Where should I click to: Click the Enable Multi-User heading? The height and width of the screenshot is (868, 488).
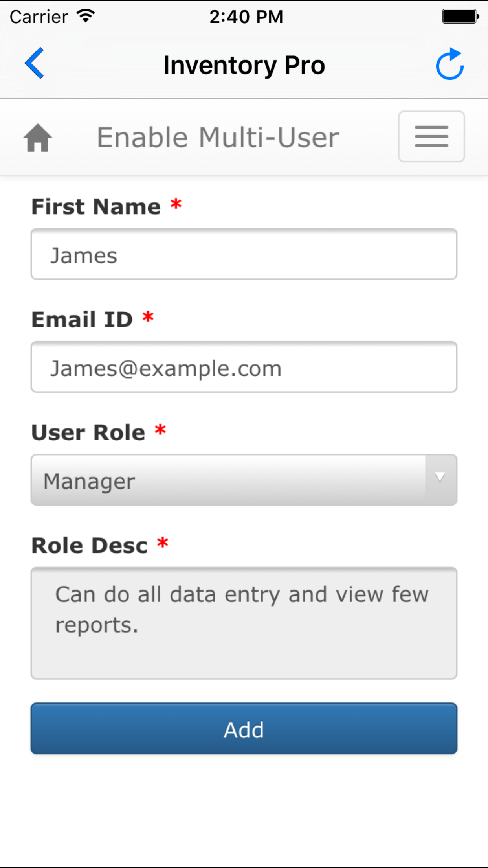coord(218,138)
